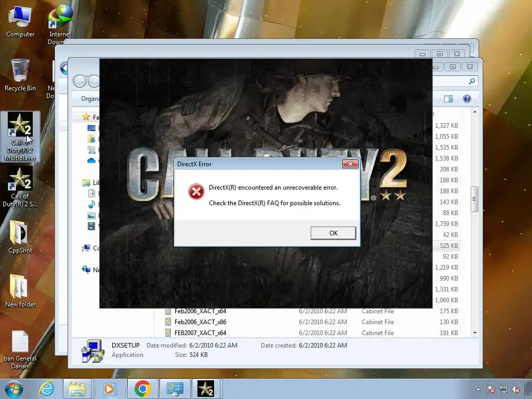The height and width of the screenshot is (399, 532).
Task: Open the Internet Download Manager desktop shortcut
Action: click(x=60, y=25)
